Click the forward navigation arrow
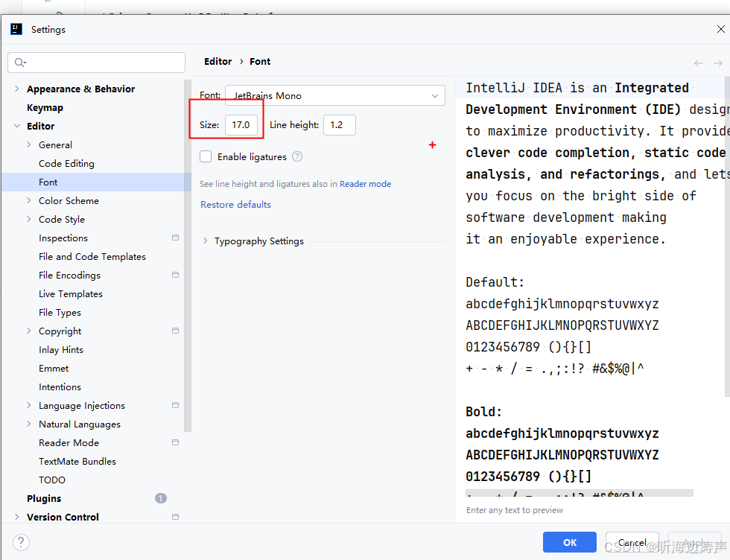The image size is (730, 560). [x=718, y=63]
